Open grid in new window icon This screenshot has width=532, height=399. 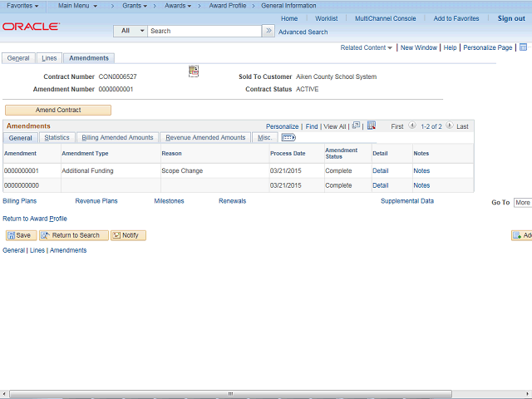pyautogui.click(x=356, y=126)
